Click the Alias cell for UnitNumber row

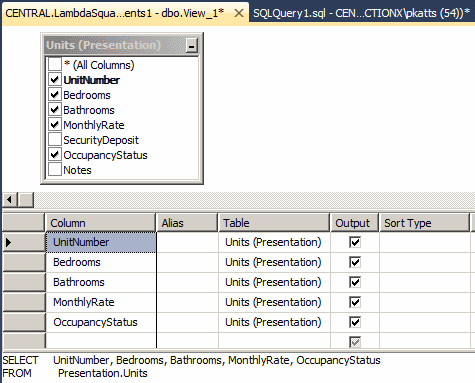click(187, 242)
